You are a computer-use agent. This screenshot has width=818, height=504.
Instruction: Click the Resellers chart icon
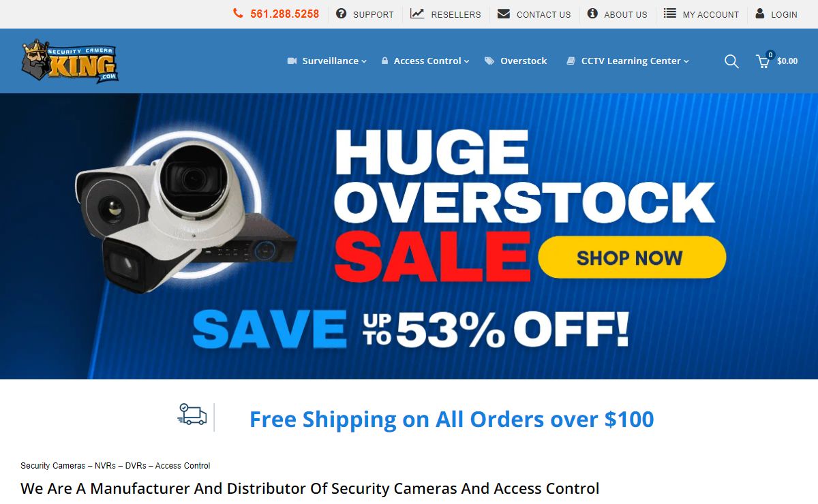(x=417, y=14)
